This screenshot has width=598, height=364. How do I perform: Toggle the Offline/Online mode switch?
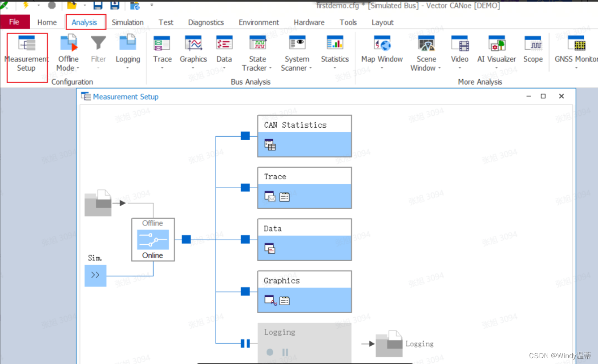click(153, 240)
